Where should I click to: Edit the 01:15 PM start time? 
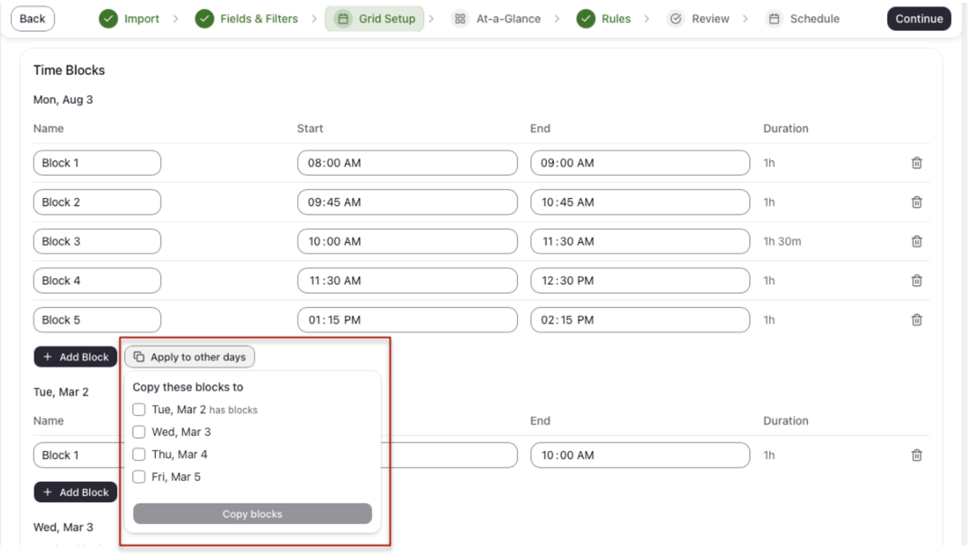407,320
